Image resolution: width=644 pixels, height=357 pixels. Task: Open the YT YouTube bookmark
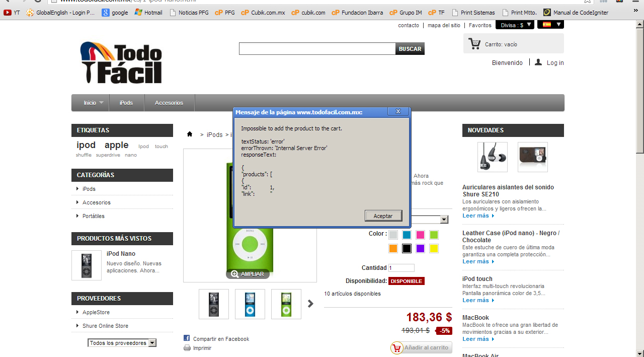(12, 13)
